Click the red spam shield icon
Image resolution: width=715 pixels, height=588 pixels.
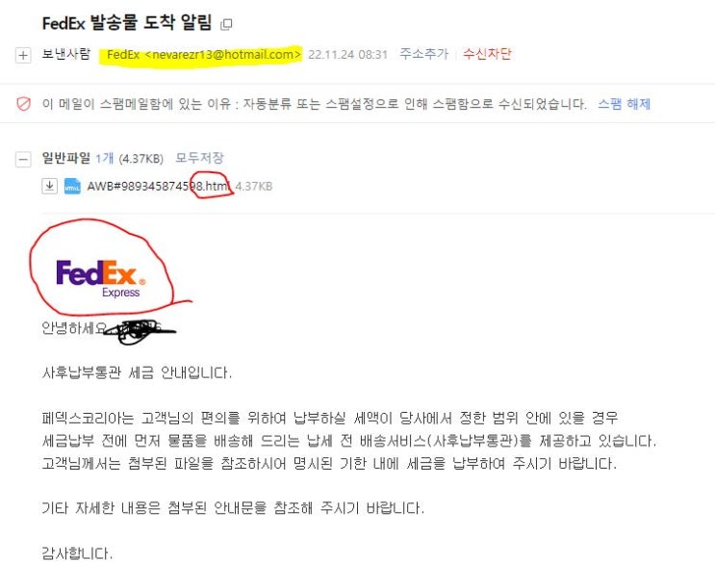(x=24, y=104)
